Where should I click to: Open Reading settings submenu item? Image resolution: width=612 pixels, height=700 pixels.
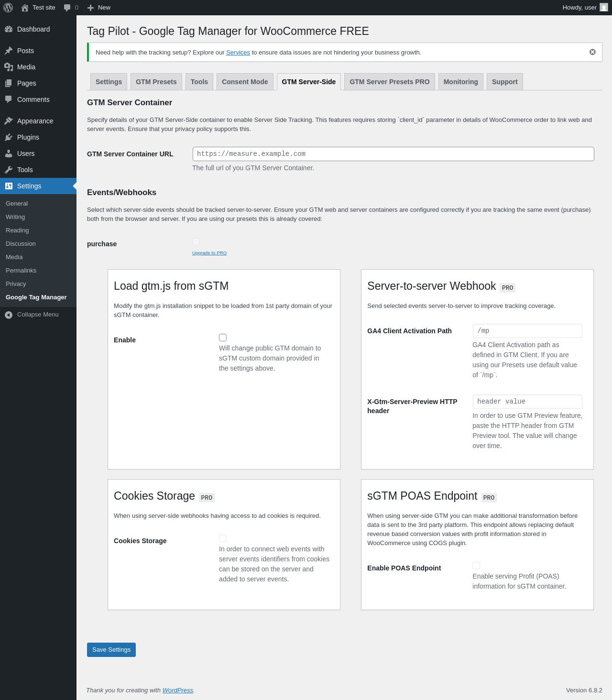[x=17, y=230]
